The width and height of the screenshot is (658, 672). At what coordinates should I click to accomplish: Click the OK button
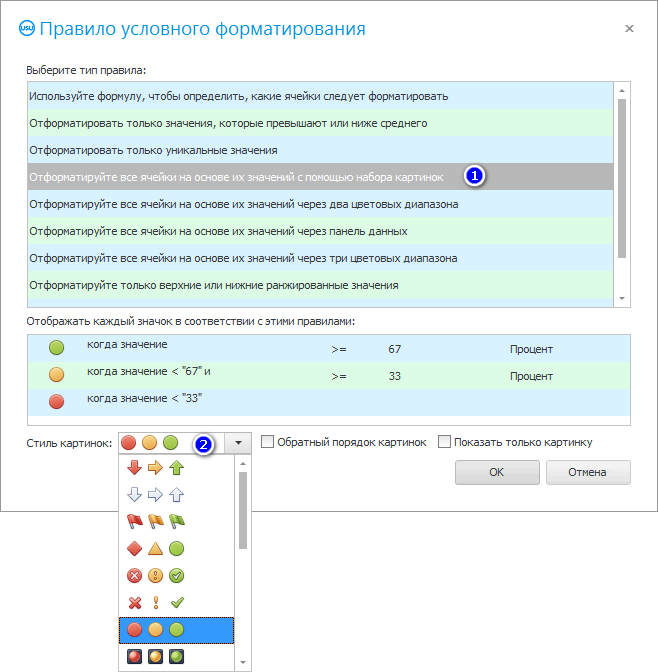(x=496, y=472)
